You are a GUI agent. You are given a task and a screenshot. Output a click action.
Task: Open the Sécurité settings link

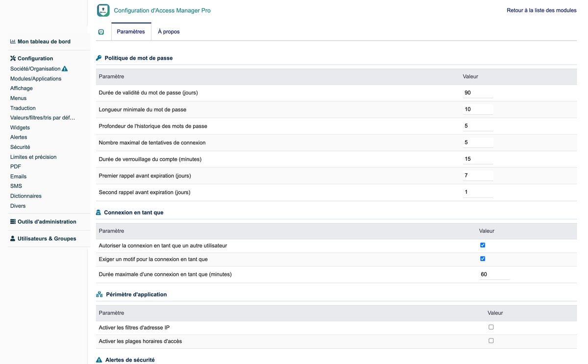[x=20, y=147]
